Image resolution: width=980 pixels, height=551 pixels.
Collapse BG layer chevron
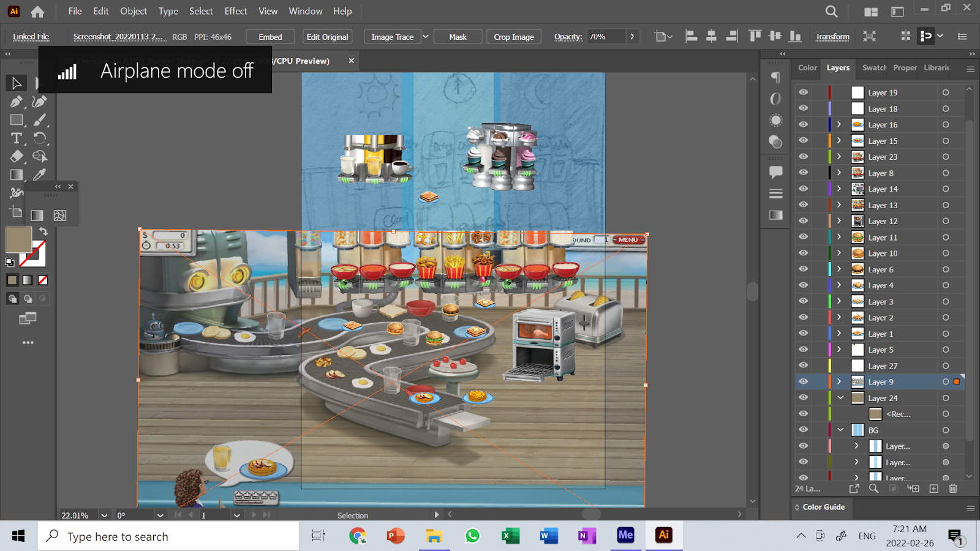click(x=840, y=430)
